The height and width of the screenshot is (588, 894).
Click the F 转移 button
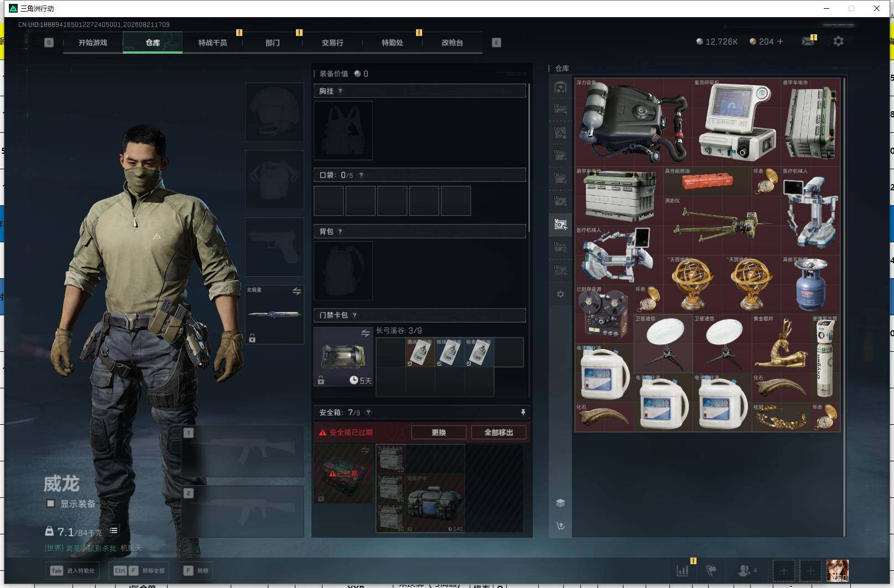(196, 570)
